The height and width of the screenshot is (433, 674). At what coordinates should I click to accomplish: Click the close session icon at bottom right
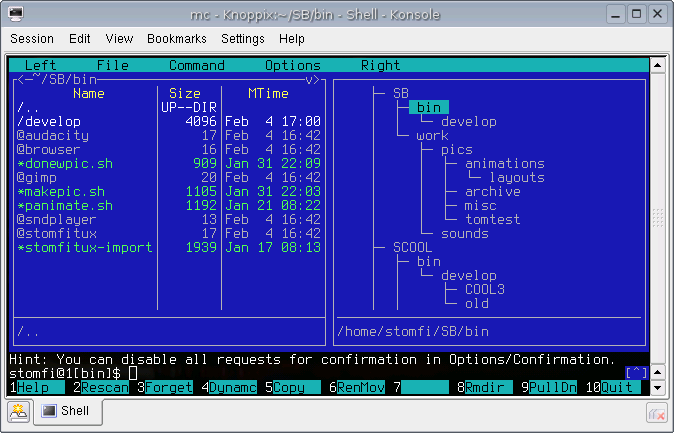tap(656, 411)
